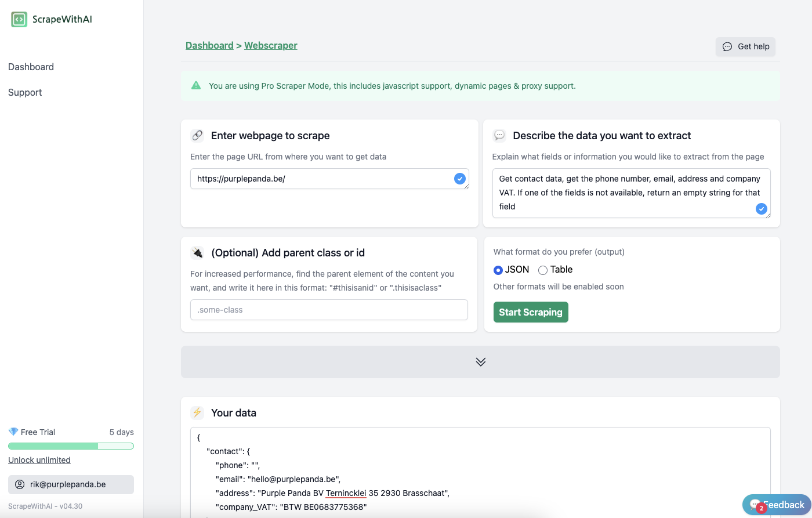This screenshot has height=518, width=812.
Task: Click the speech bubble icon beside Describe heading
Action: (499, 135)
